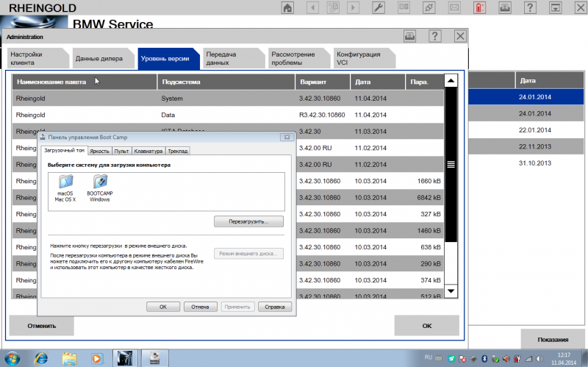Screen dimensions: 588x367
Task: Click the Дата column header in version table
Action: pos(378,82)
